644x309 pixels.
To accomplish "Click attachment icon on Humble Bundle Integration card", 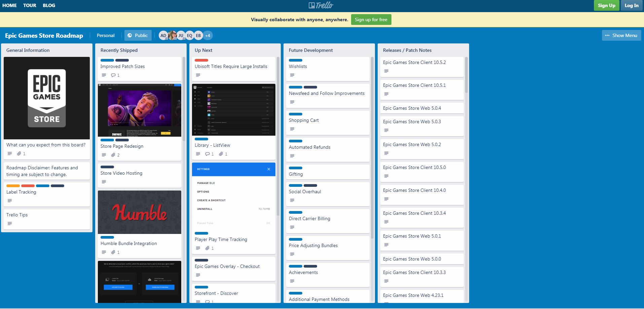I will click(113, 252).
